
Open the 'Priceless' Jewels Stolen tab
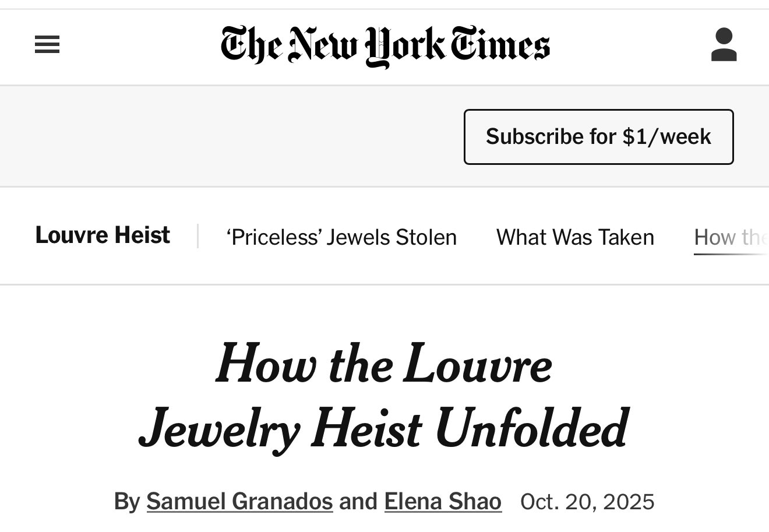pyautogui.click(x=341, y=237)
